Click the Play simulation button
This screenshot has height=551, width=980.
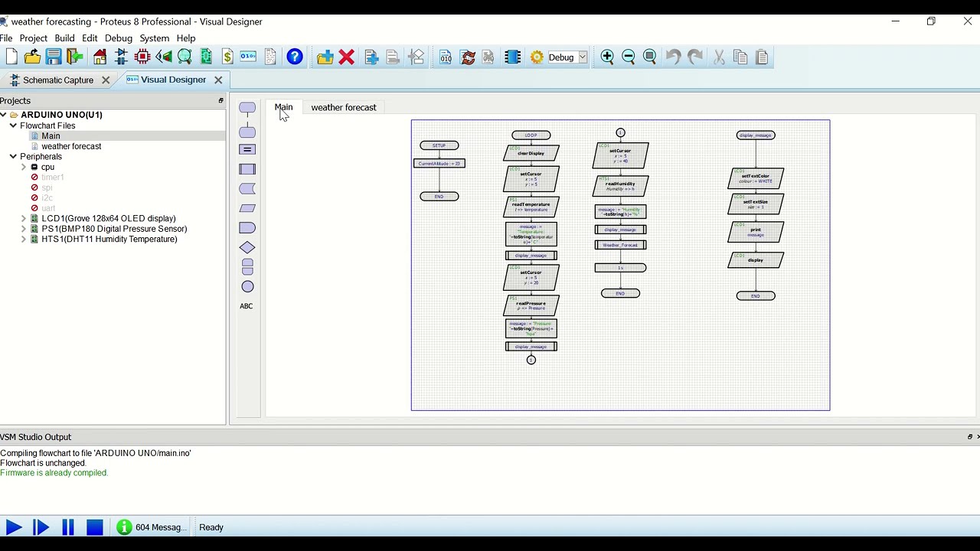coord(14,527)
